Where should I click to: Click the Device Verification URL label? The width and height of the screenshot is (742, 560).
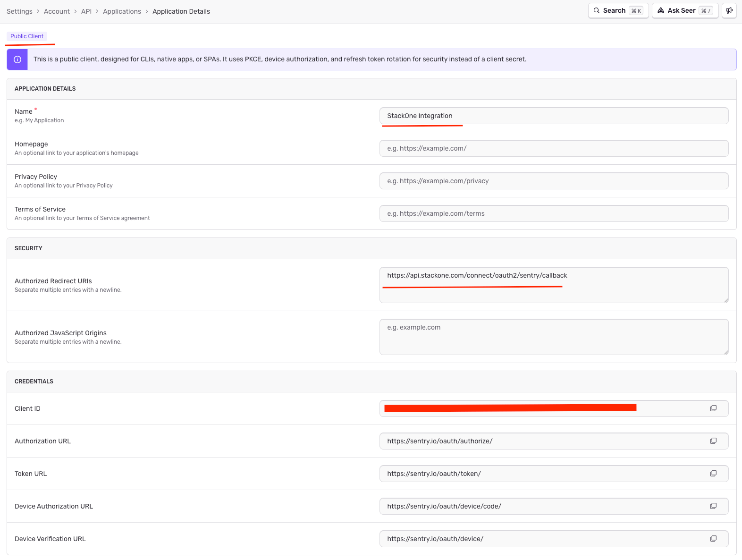point(50,539)
